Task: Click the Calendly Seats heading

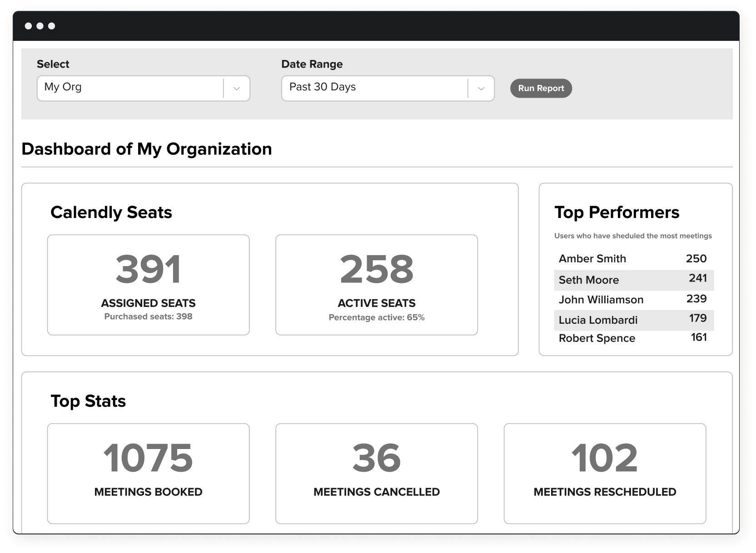Action: click(111, 212)
